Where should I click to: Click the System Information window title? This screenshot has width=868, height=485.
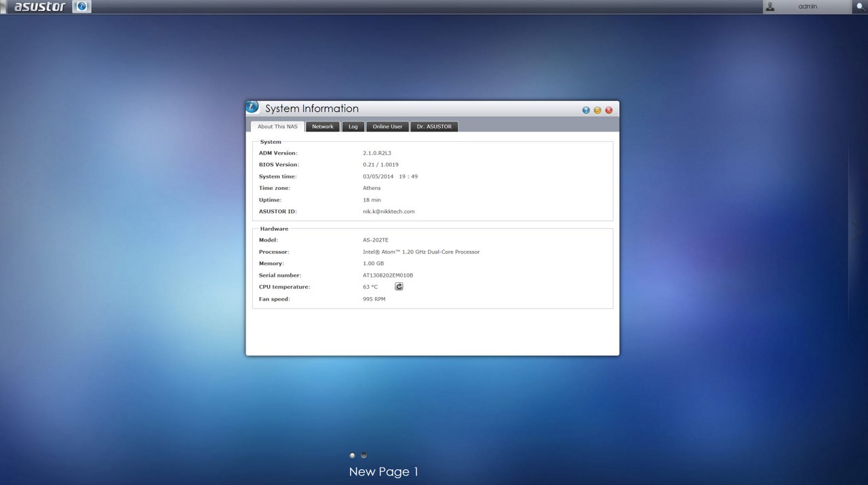tap(312, 109)
